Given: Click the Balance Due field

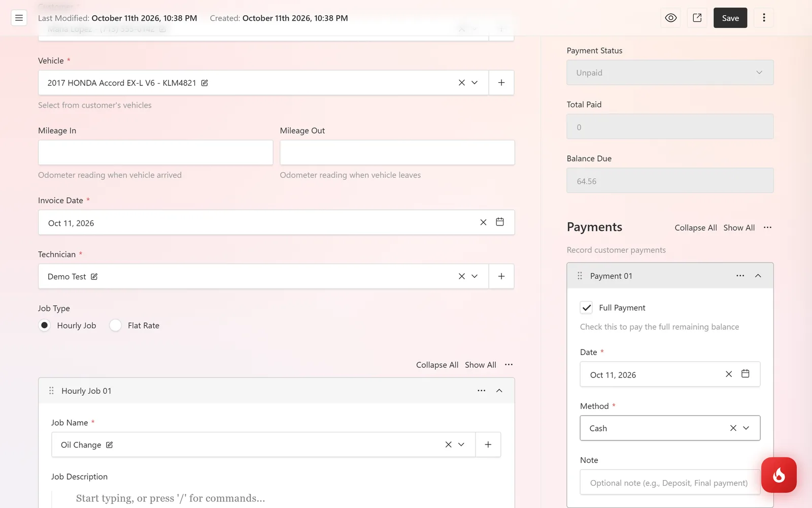Looking at the screenshot, I should click(x=670, y=181).
